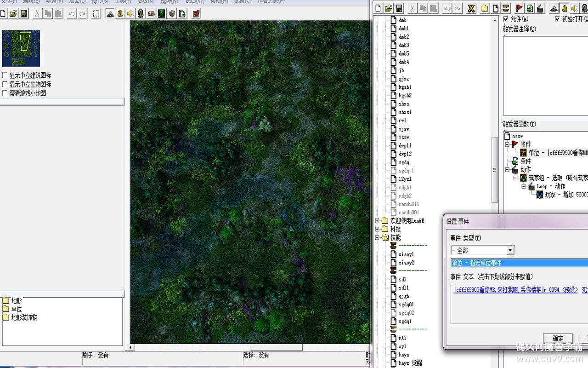
Task: Click the 0054 <预设> underlined link
Action: (563, 290)
